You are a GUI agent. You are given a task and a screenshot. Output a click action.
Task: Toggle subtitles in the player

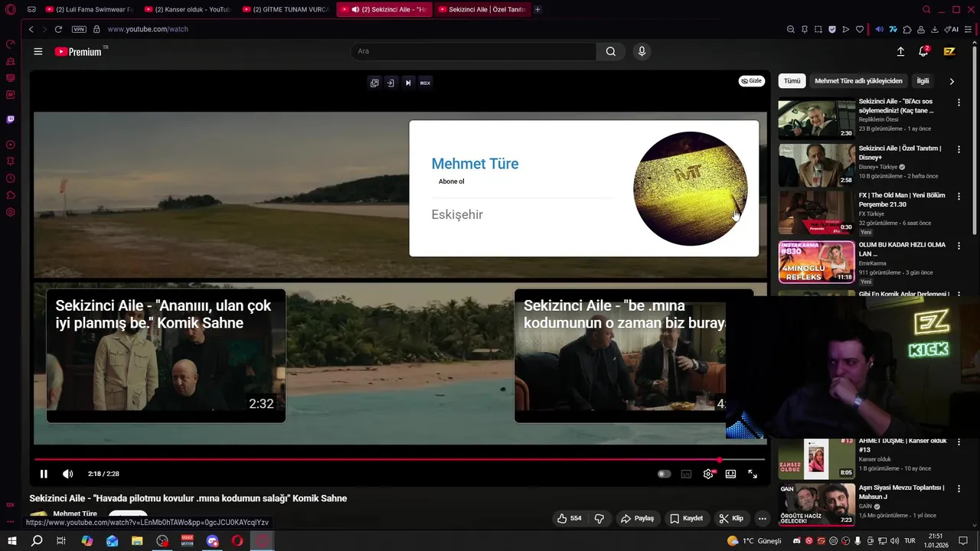click(x=686, y=474)
